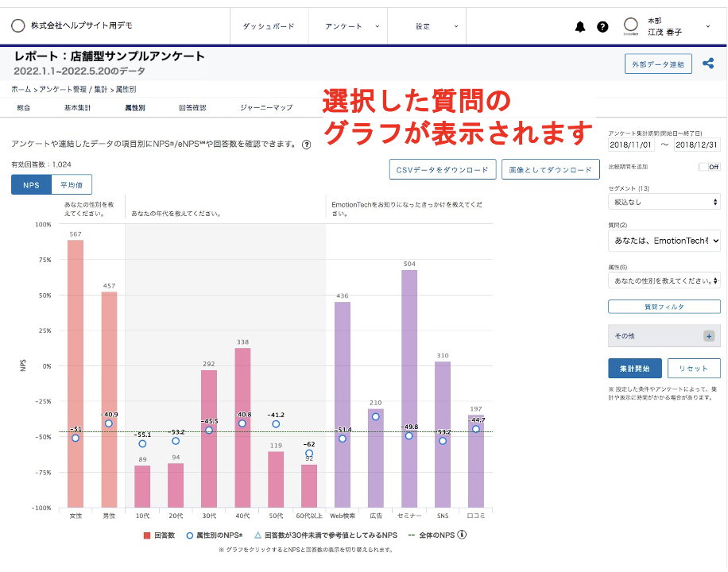This screenshot has height=572, width=728.
Task: Open the ジャーニーマップ tab
Action: click(266, 108)
